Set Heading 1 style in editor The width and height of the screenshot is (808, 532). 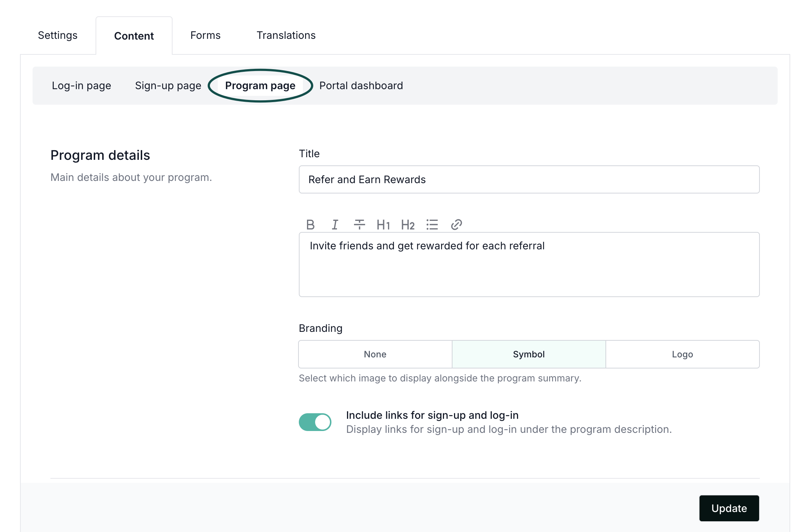(383, 225)
